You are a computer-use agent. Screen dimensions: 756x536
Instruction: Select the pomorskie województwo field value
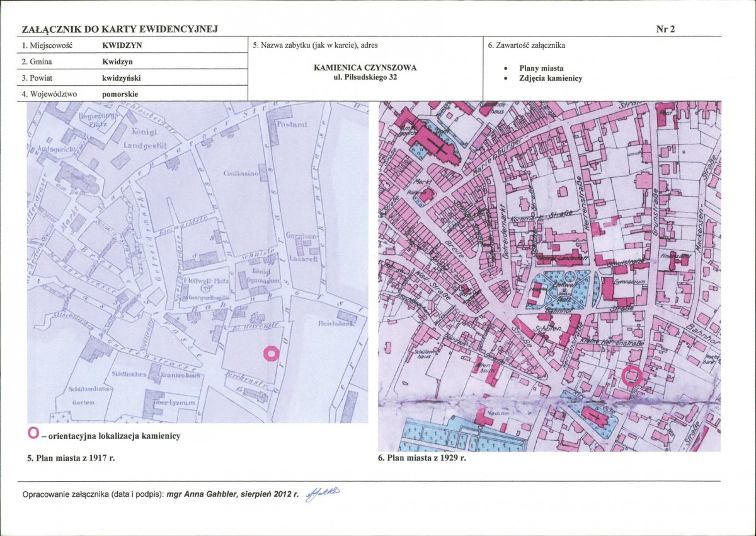[120, 93]
